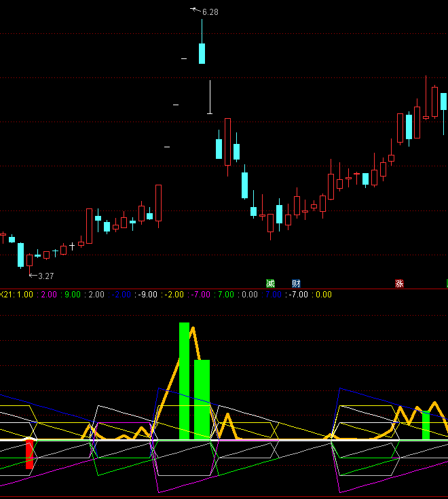Viewport: 448px width, 499px height.
Task: Click the yellow -2.00 indicator value
Action: click(x=174, y=295)
